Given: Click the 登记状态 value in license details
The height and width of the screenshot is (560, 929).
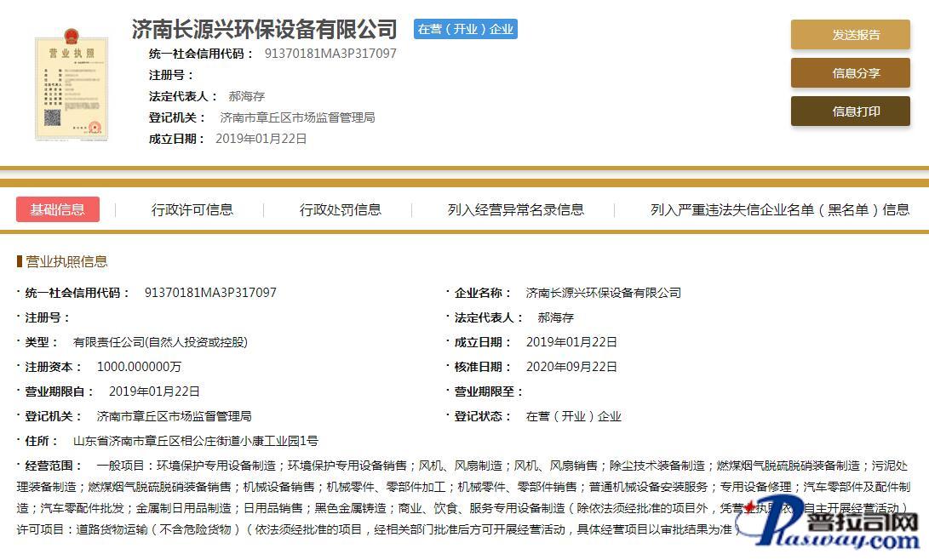Looking at the screenshot, I should click(573, 416).
